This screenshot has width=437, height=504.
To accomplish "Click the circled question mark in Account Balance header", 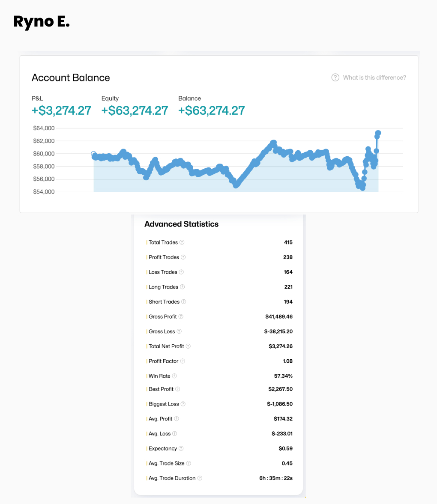I will coord(335,78).
